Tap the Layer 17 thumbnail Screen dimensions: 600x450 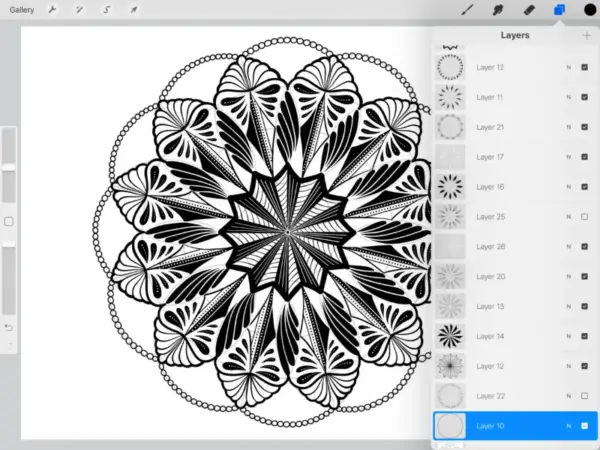point(450,157)
